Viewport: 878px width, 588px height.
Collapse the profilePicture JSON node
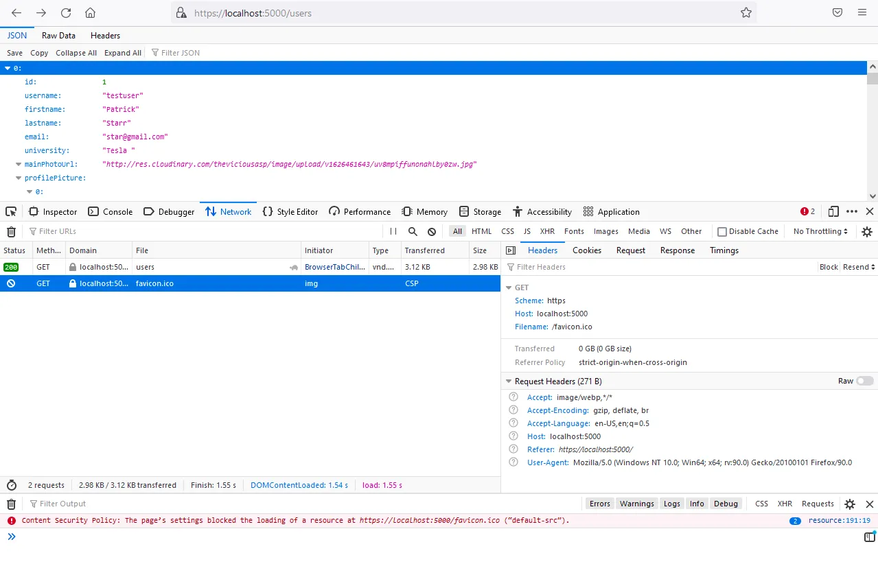click(x=19, y=178)
